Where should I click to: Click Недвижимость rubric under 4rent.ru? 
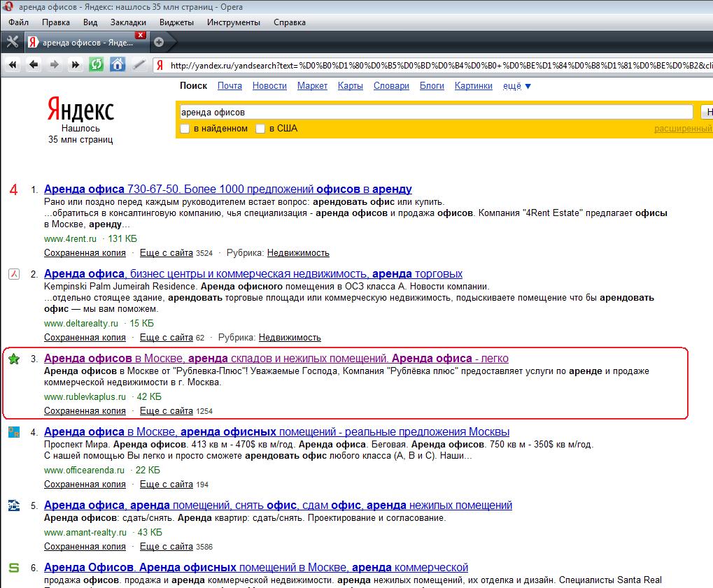(x=298, y=252)
